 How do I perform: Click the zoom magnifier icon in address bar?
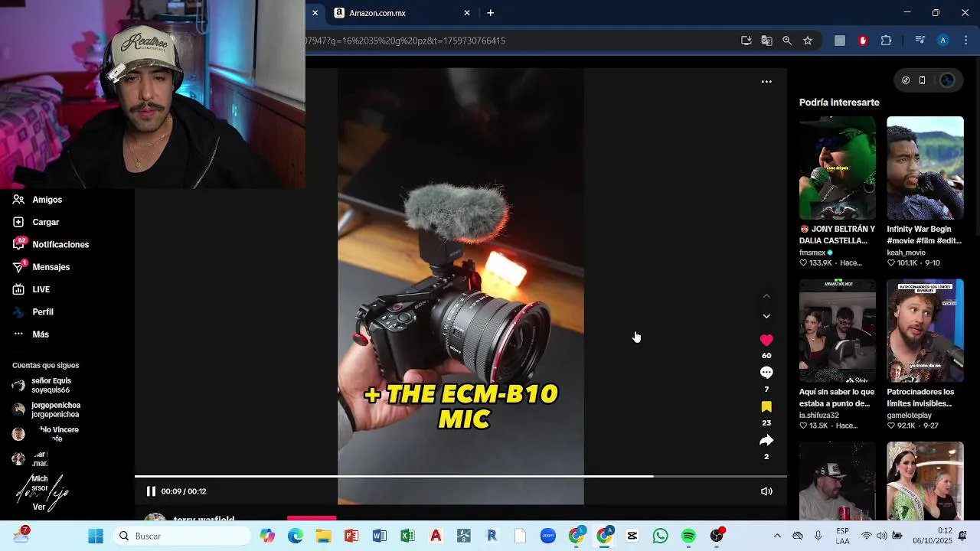[787, 41]
